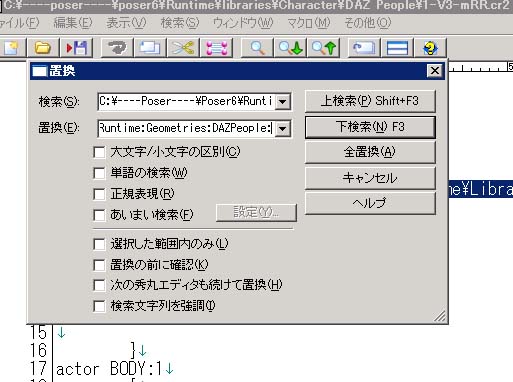This screenshot has width=513, height=382.
Task: Expand the 検索(S) history dropdown
Action: point(283,101)
